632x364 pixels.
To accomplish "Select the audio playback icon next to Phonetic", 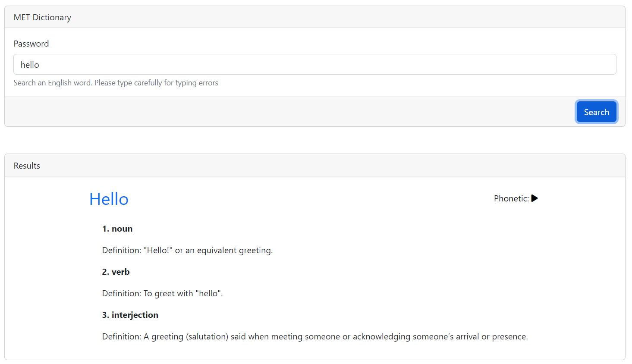I will pos(535,198).
